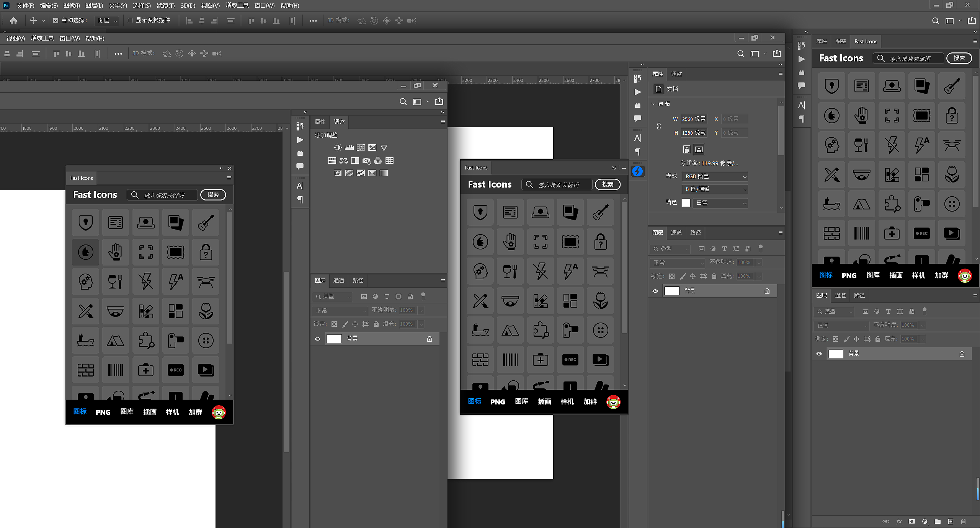Open the 类型 filter dropdown in the far-right Layers panel
The image size is (980, 528).
tap(835, 311)
